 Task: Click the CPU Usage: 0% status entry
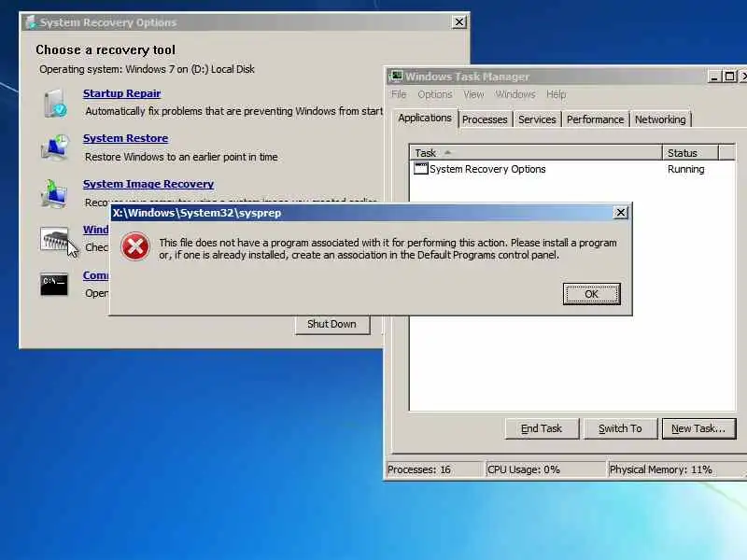pyautogui.click(x=545, y=469)
